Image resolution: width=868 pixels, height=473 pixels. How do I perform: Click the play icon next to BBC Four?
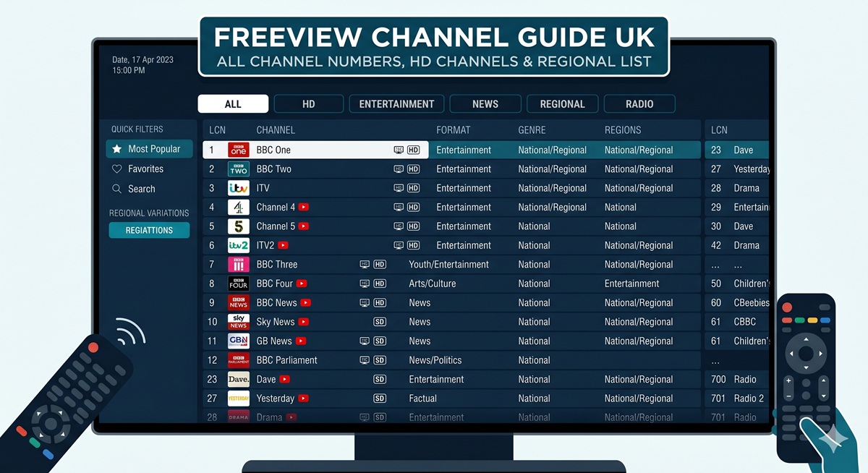click(x=302, y=284)
